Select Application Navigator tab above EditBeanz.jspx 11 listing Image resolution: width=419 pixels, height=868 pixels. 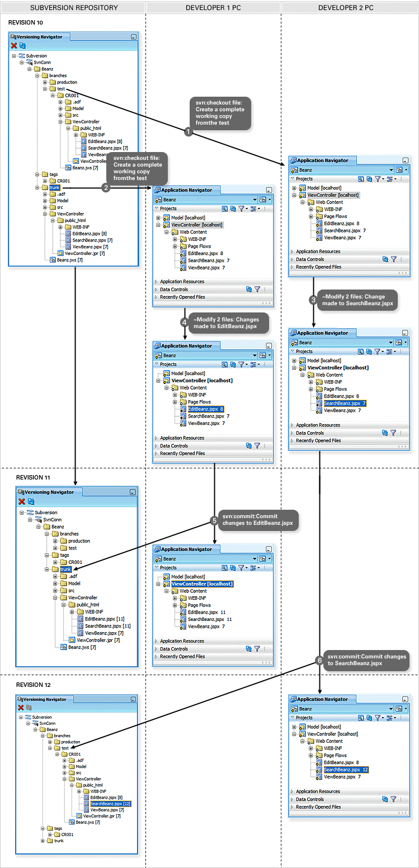point(186,549)
